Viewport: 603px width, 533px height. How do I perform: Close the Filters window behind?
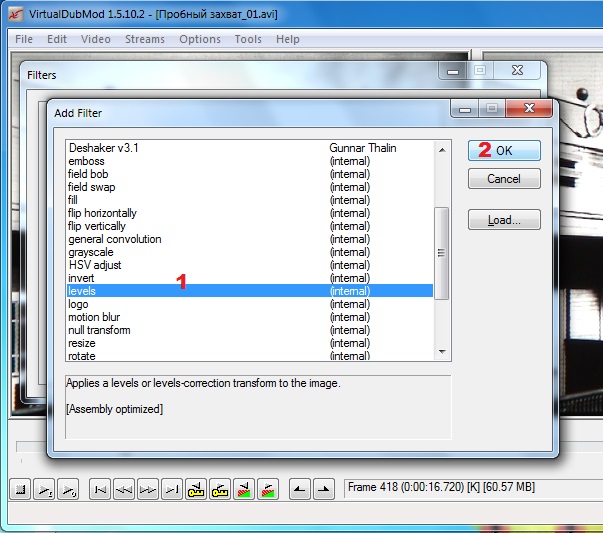[x=518, y=70]
